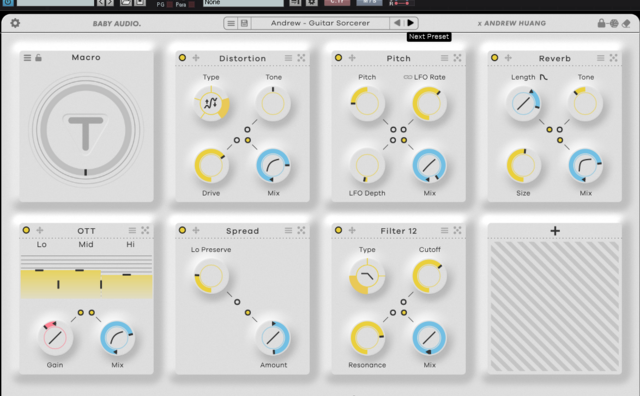Click the Pitch module Mix knob
Image resolution: width=640 pixels, height=396 pixels.
(x=429, y=165)
